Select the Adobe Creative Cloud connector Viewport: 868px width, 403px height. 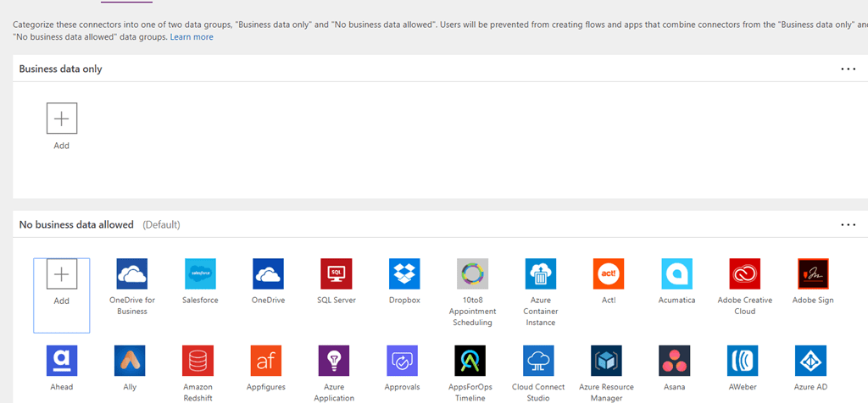pos(744,273)
